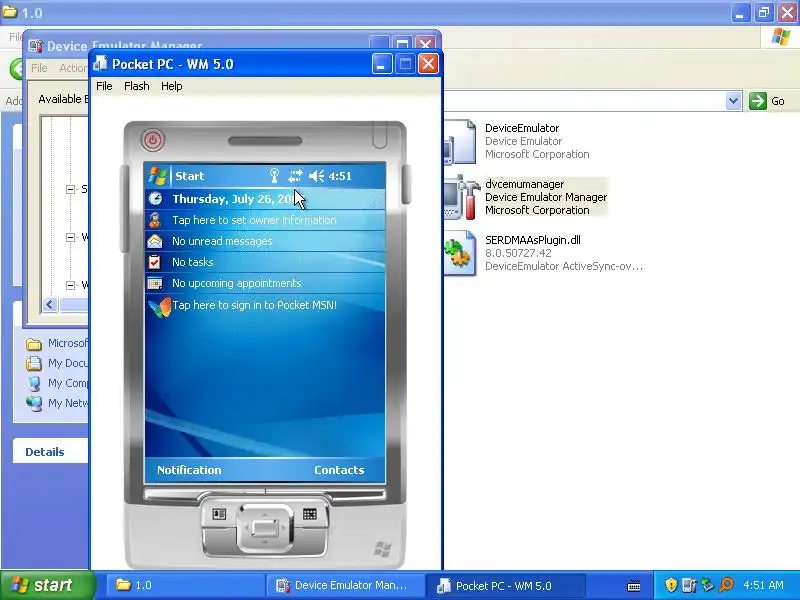Select the DeviceEmulator file name
Screen dimensions: 800x600
(522, 128)
